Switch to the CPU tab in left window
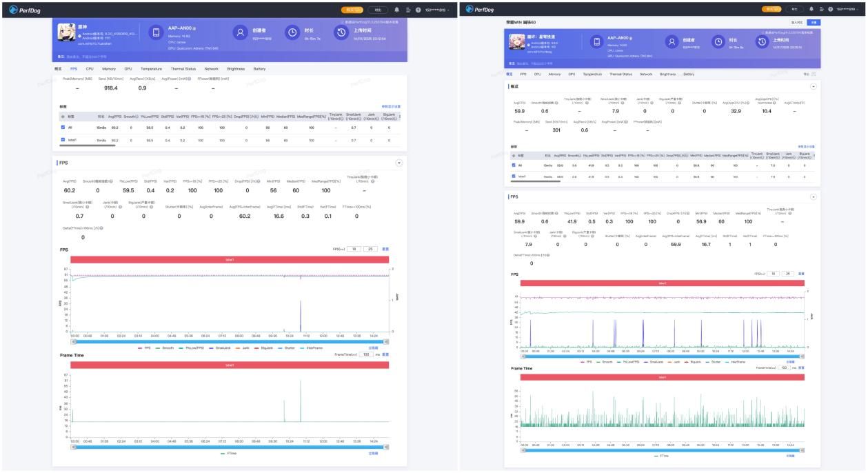 click(90, 69)
